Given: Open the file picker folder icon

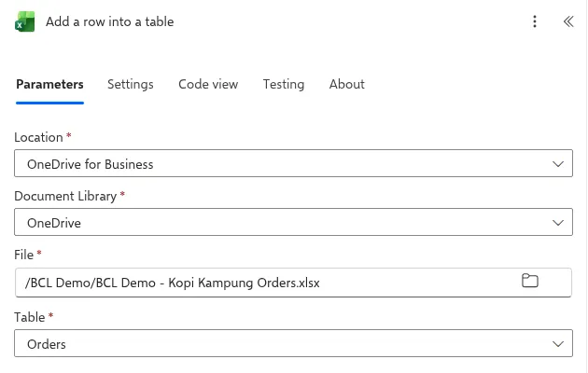Looking at the screenshot, I should pos(530,281).
